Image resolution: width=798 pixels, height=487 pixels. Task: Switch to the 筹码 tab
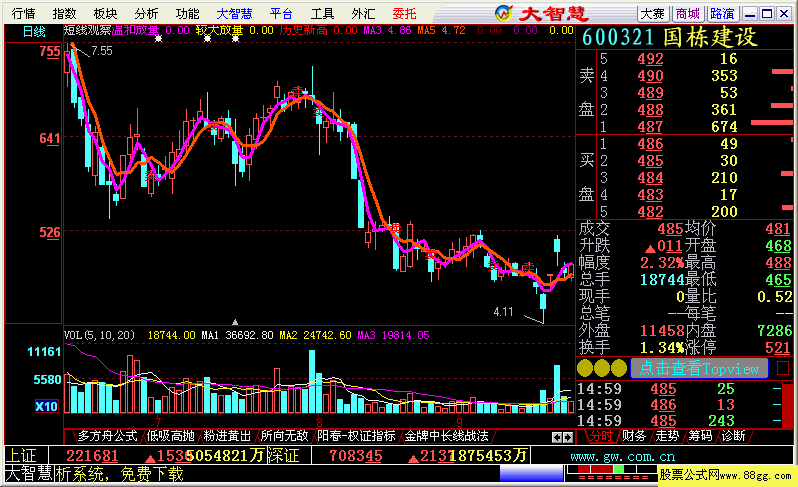pos(700,436)
